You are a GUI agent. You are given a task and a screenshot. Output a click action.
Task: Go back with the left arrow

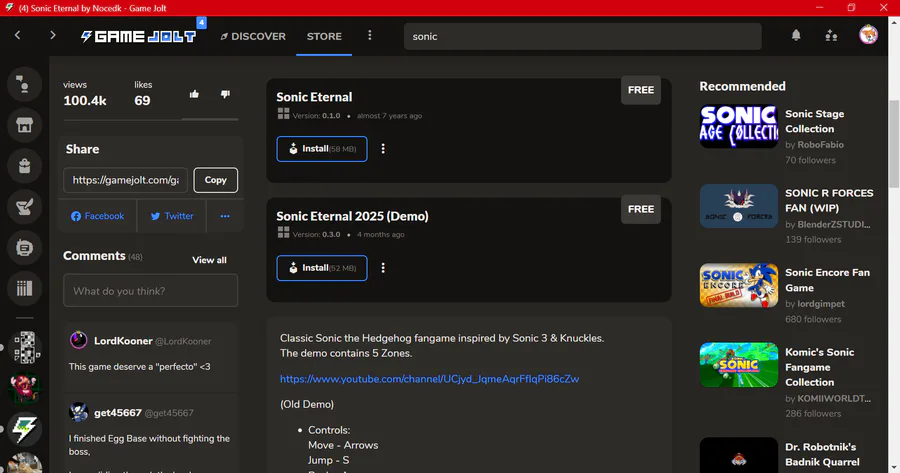click(x=18, y=36)
